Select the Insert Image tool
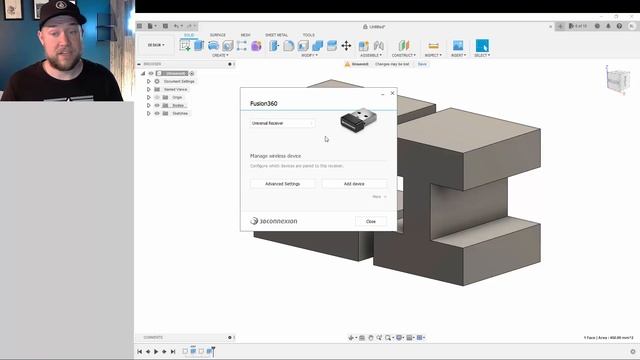This screenshot has height=360, width=640. 458,45
